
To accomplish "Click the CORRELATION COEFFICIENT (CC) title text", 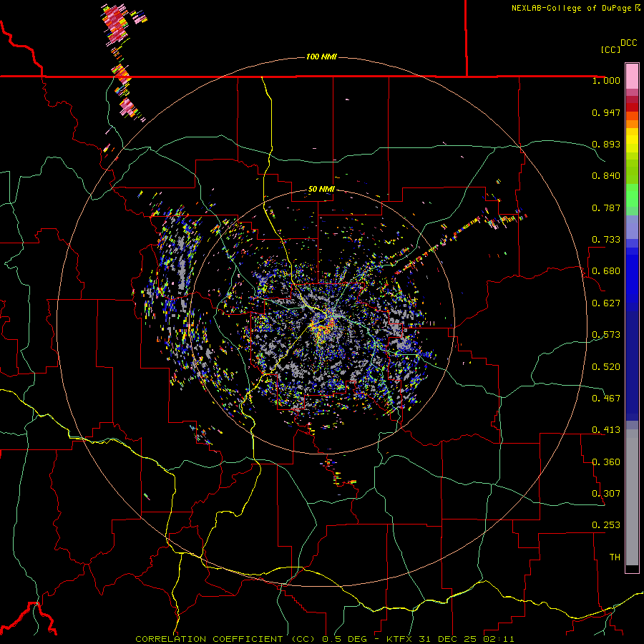I will (x=225, y=639).
